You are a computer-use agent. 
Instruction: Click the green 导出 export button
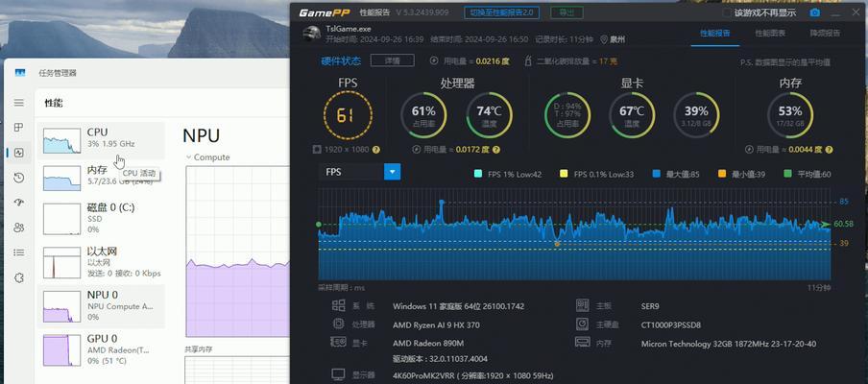coord(567,12)
